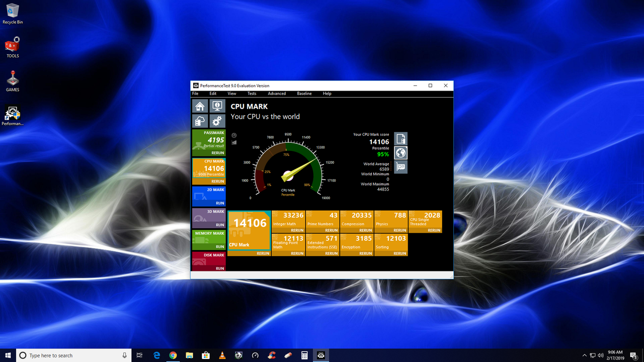The height and width of the screenshot is (362, 644).
Task: Open the Windows Start menu
Action: (x=8, y=355)
